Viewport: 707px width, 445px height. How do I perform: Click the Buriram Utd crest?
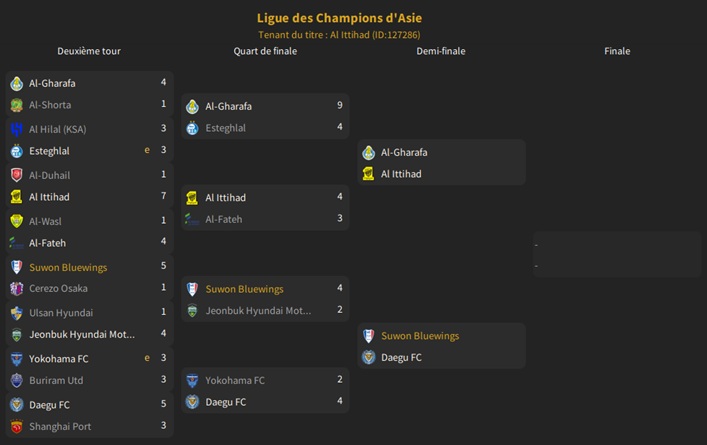16,380
